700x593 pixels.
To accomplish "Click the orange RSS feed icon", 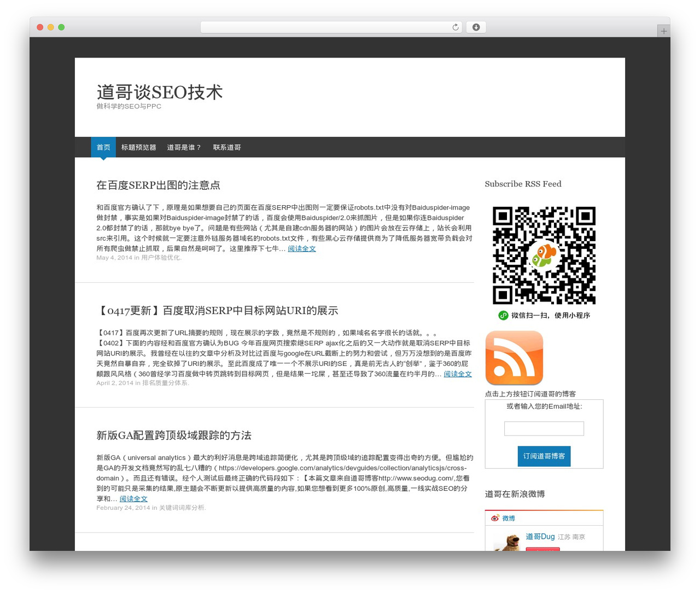I will click(x=514, y=358).
